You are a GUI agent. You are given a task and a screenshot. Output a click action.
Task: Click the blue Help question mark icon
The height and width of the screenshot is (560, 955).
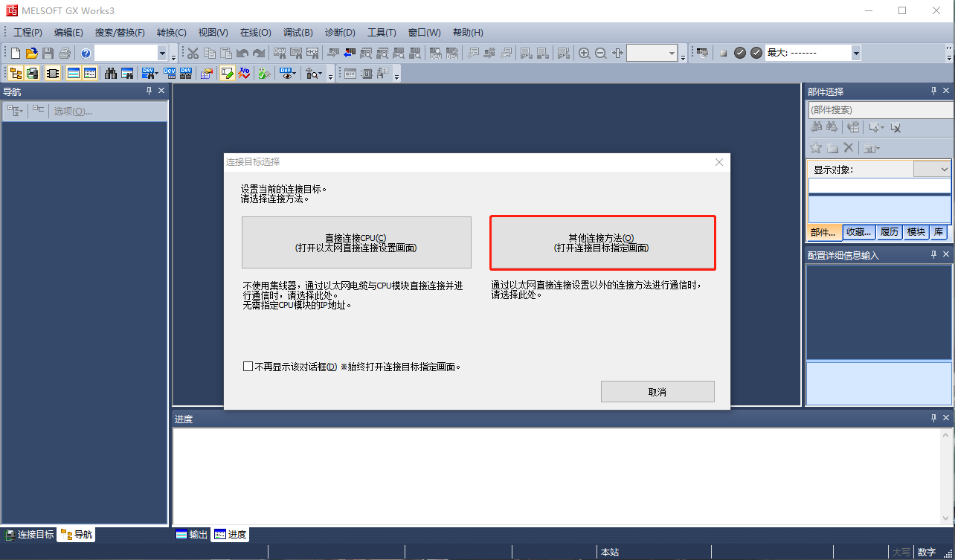click(x=86, y=53)
